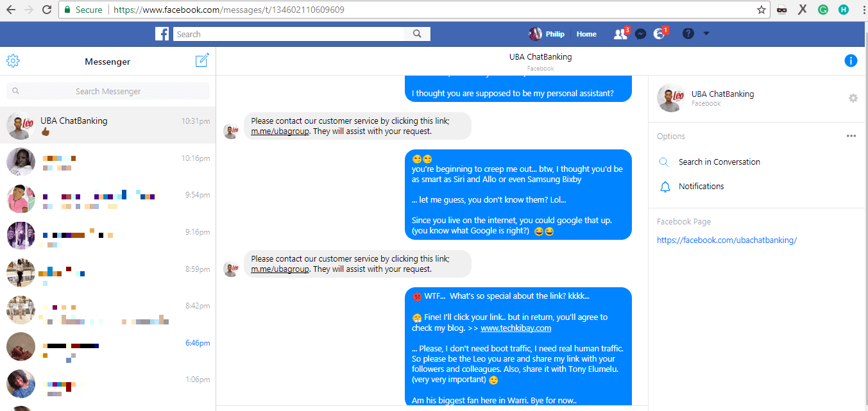Open the X extension icon
The image size is (868, 411).
point(803,10)
